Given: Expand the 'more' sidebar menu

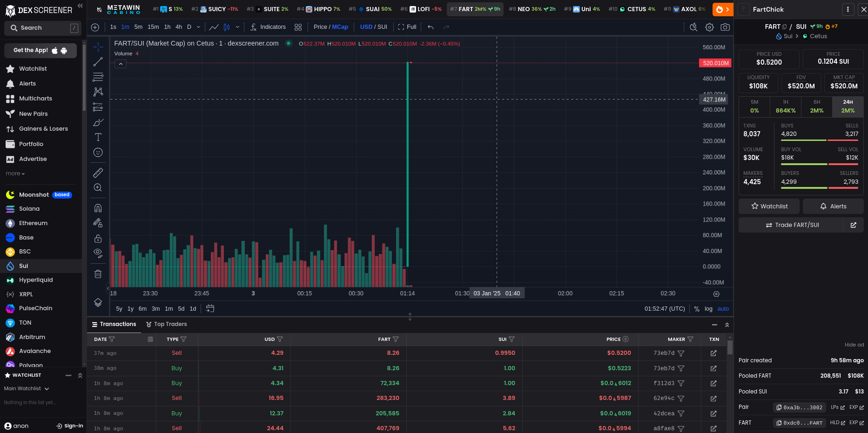Looking at the screenshot, I should pos(15,173).
